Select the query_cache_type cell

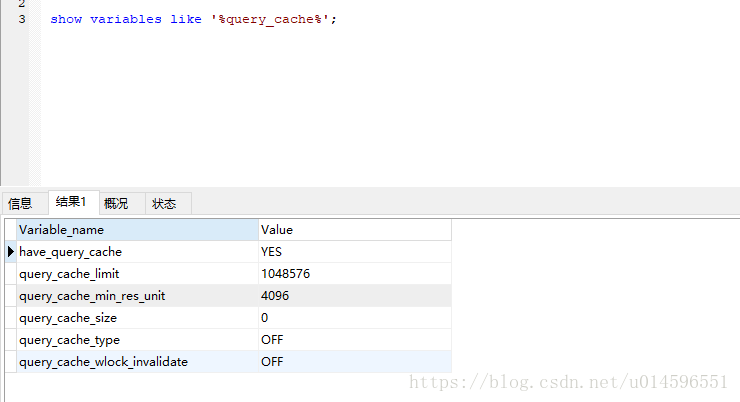(x=137, y=340)
